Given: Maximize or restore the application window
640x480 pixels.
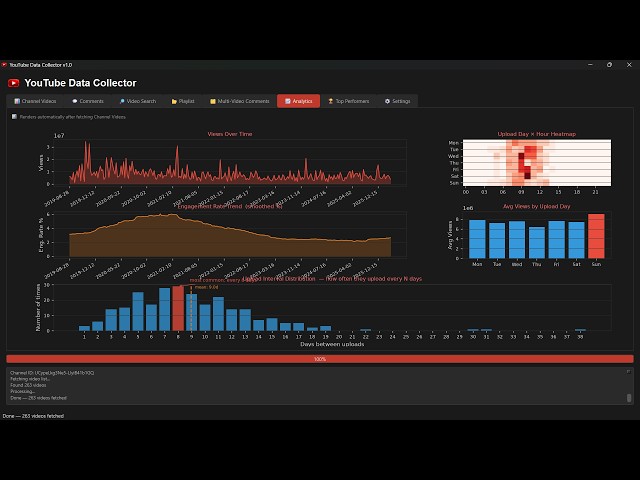Looking at the screenshot, I should (609, 65).
